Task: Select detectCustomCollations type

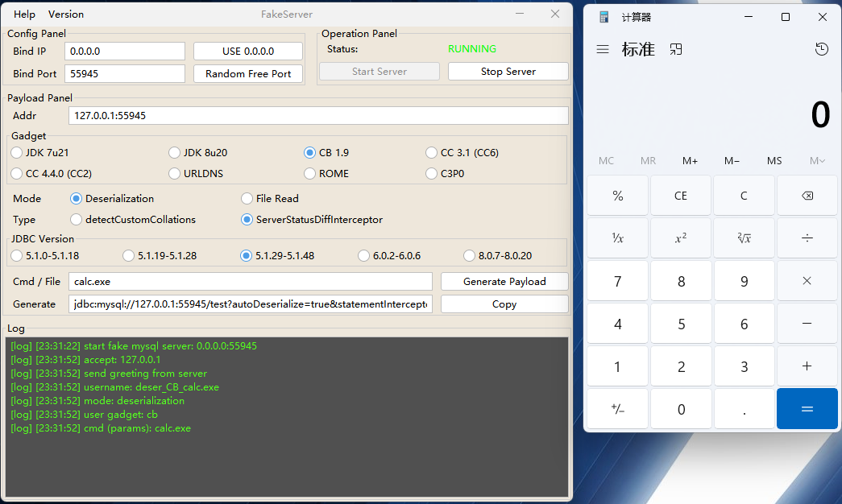Action: click(133, 220)
